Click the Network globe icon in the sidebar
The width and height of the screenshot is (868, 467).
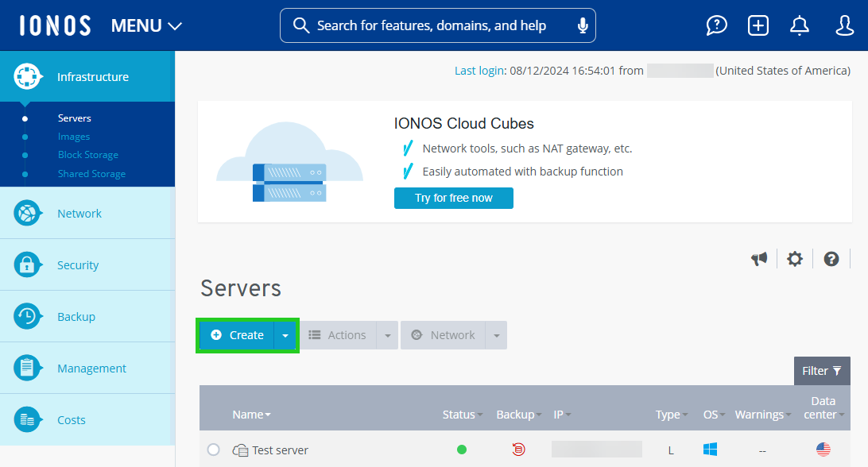pyautogui.click(x=28, y=212)
